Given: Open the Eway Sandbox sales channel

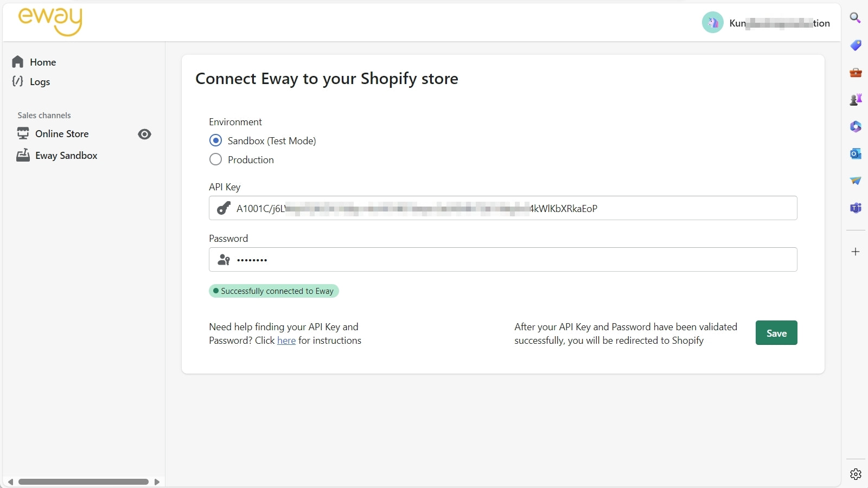Looking at the screenshot, I should [66, 156].
